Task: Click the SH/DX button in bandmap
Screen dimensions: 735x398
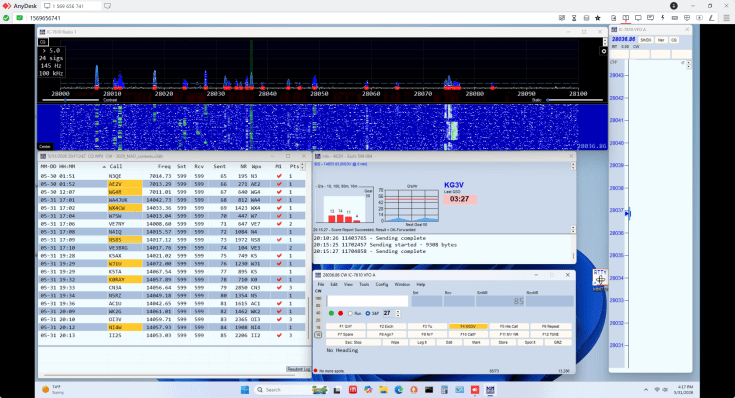Action: [x=645, y=40]
